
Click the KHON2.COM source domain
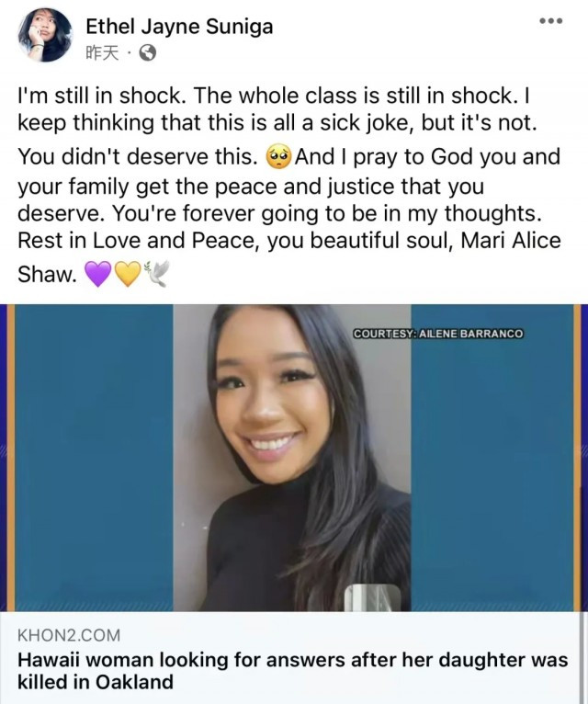(x=69, y=635)
